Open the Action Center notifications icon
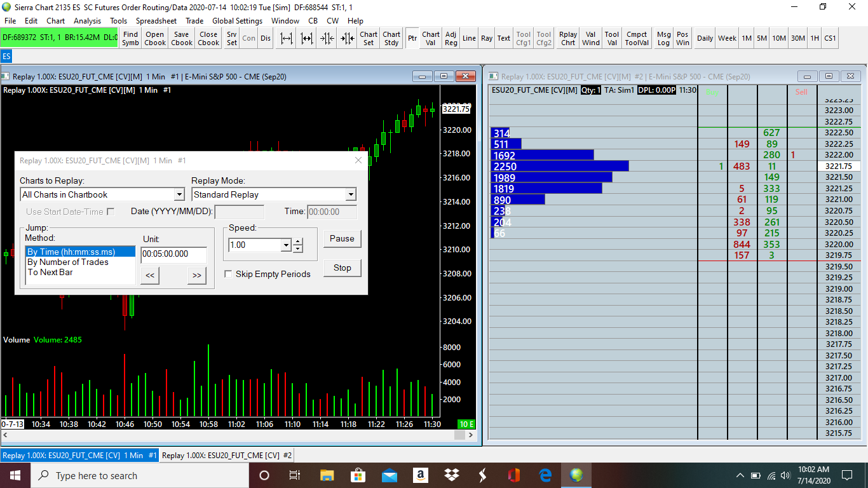 [x=846, y=475]
